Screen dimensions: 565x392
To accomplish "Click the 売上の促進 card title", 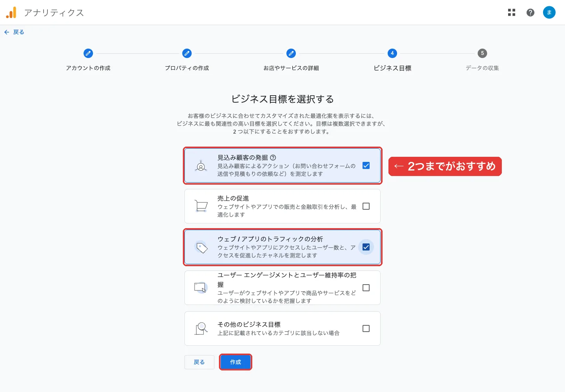I will 233,198.
